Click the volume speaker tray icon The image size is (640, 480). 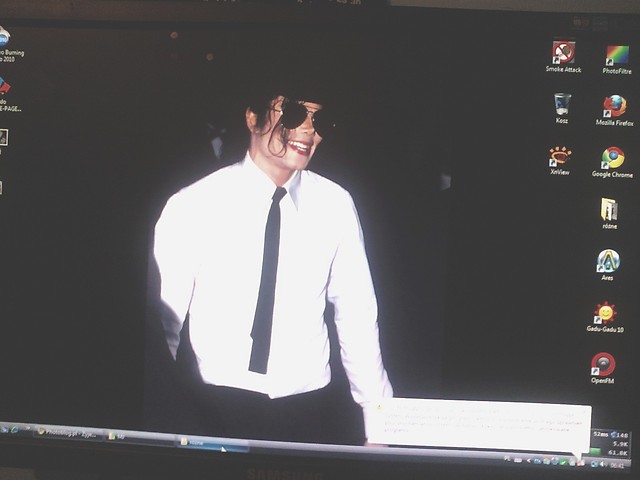(x=602, y=464)
